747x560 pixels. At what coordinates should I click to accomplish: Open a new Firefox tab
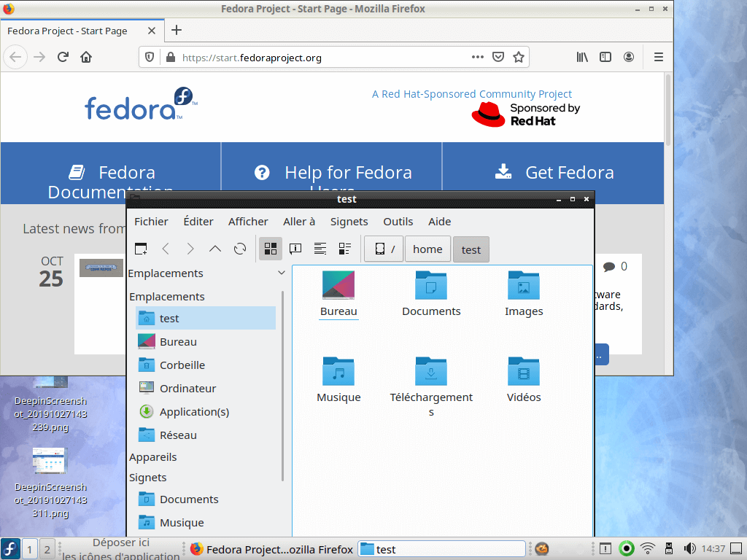[177, 30]
